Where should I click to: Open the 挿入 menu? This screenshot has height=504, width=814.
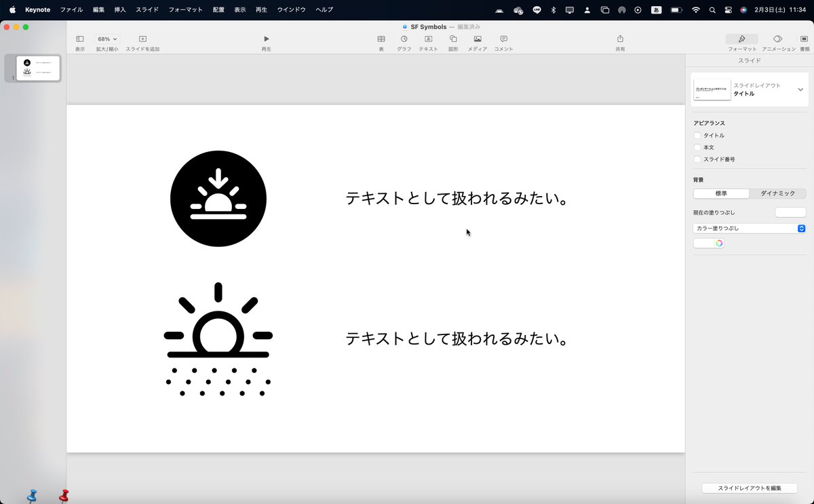coord(120,10)
